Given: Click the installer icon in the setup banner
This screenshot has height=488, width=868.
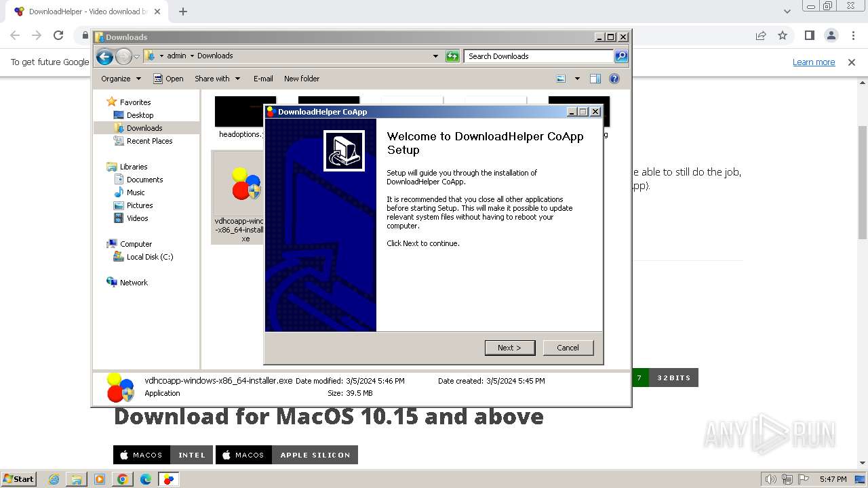Looking at the screenshot, I should coord(344,150).
